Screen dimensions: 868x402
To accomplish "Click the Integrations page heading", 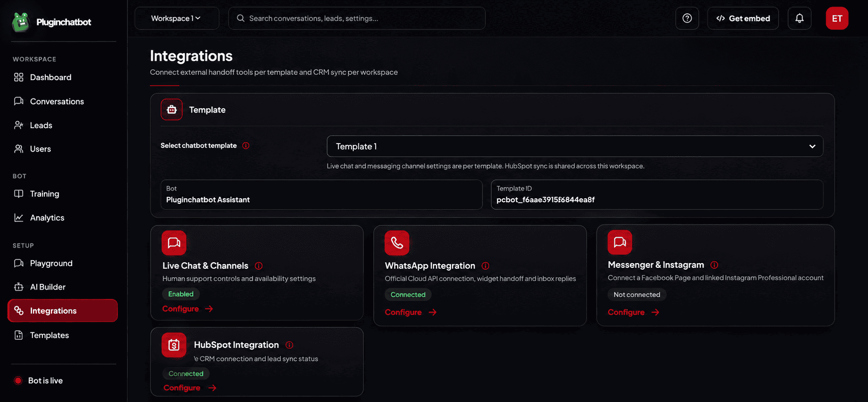I will click(191, 56).
